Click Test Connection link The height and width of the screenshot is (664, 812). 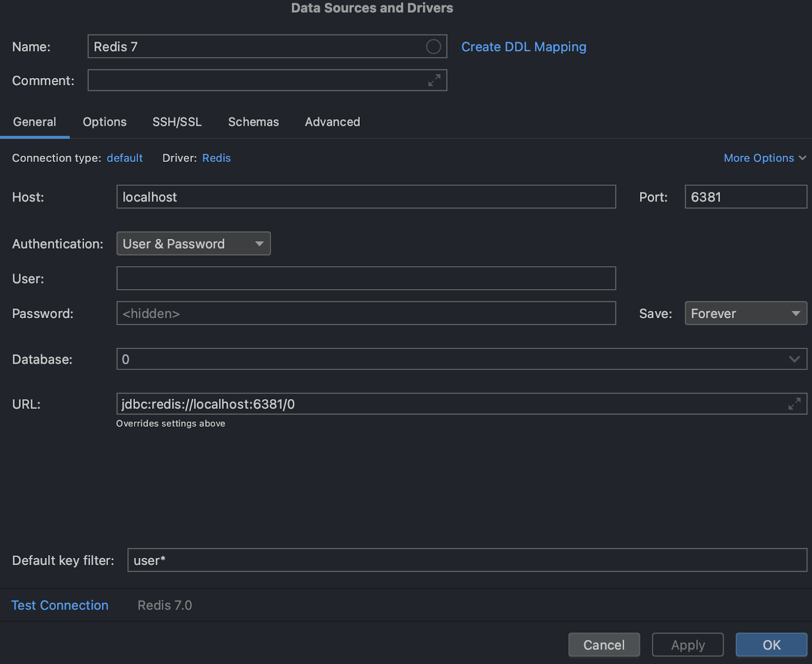(60, 605)
